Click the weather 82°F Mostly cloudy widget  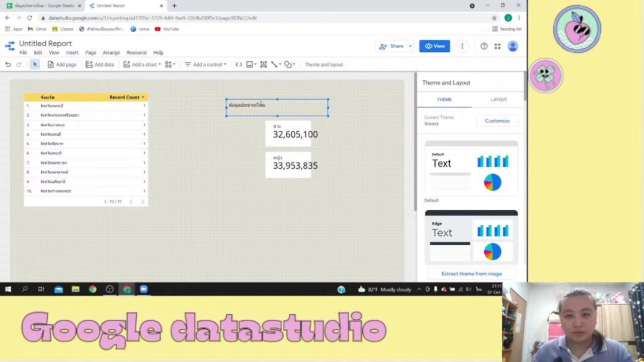384,289
